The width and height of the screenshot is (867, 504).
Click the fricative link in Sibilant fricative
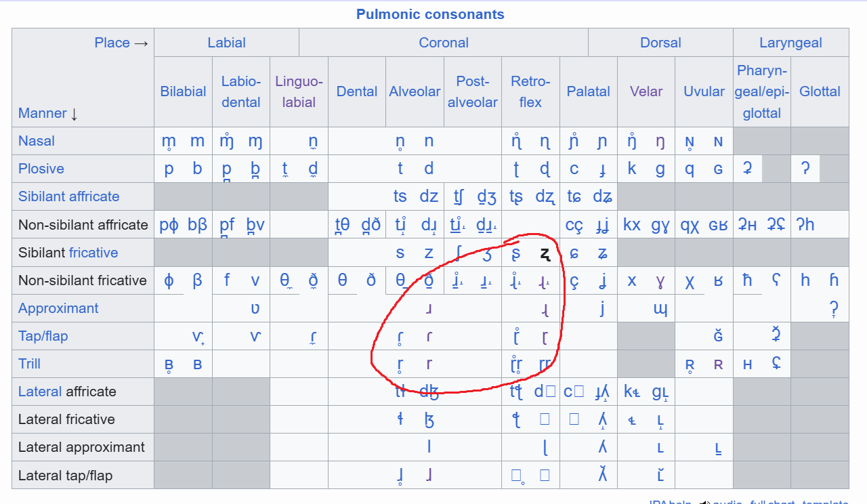coord(93,253)
